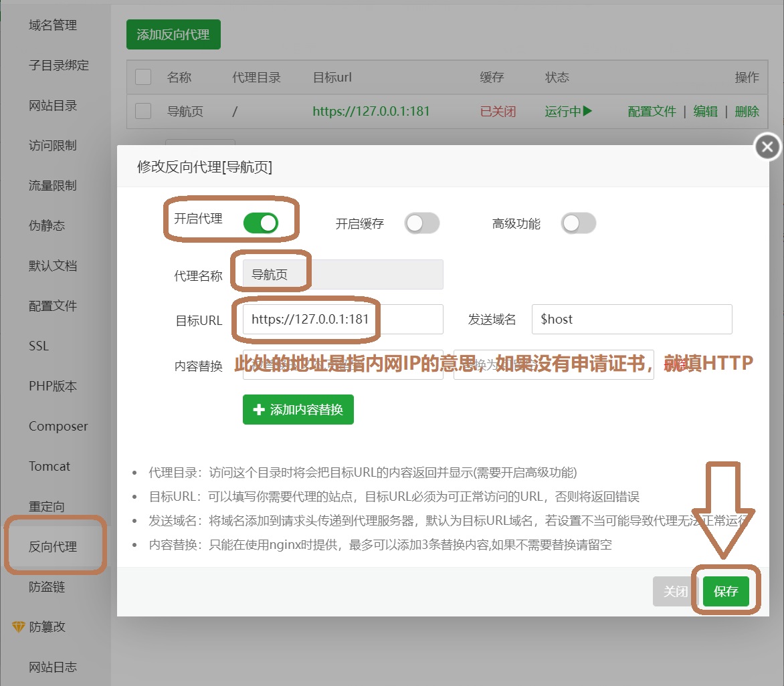Delete the 导航页 proxy via 删除
784x686 pixels.
click(747, 112)
